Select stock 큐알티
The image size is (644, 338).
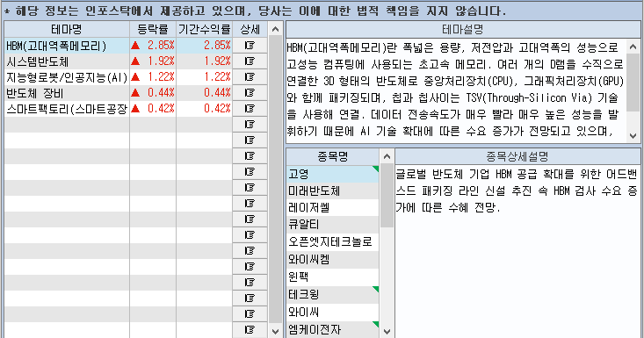coord(332,225)
